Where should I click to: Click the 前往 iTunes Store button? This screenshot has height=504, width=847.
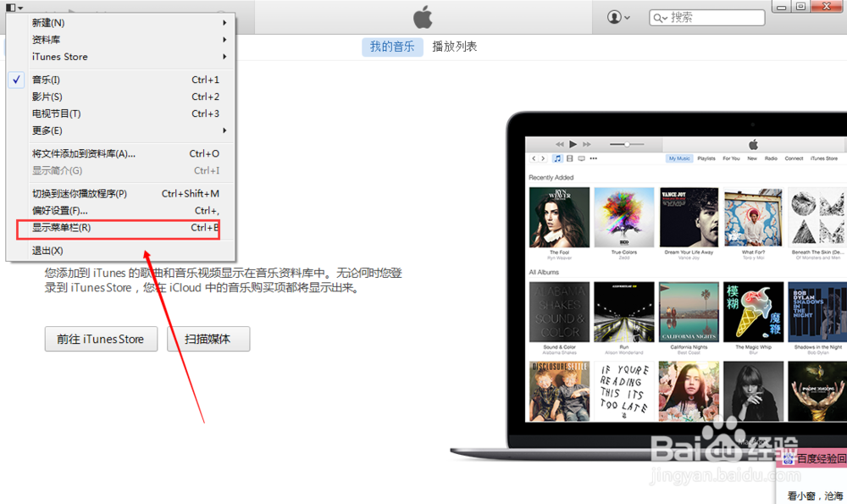coord(101,339)
